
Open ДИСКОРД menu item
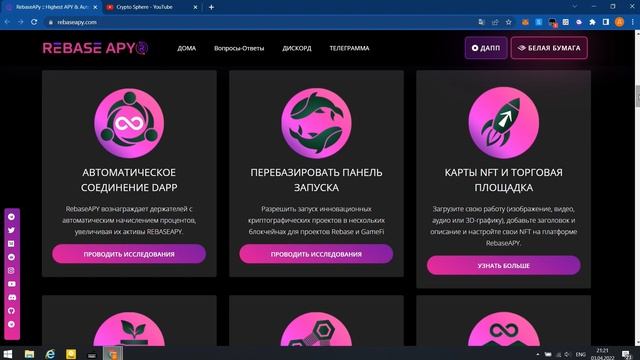tap(297, 48)
